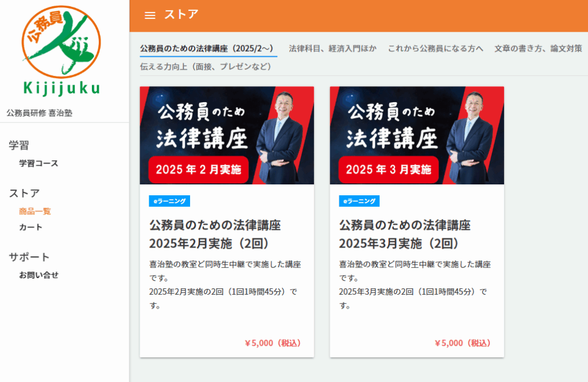Click the 2025年3月実施 course banner image
Screen dimensions: 588x382
tap(417, 136)
